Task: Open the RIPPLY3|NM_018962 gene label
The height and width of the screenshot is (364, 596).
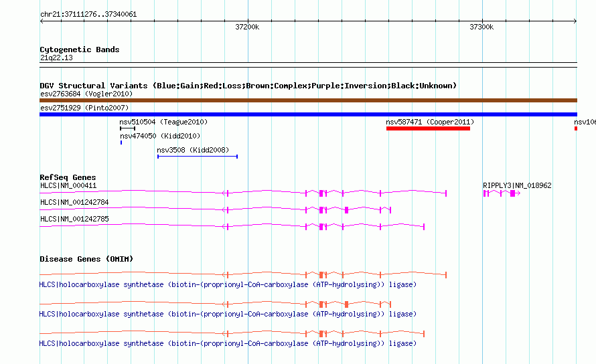Action: coord(517,185)
